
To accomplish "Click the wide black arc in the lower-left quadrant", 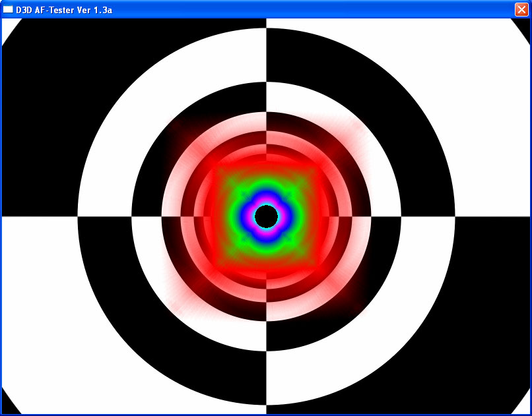I will tap(152, 330).
